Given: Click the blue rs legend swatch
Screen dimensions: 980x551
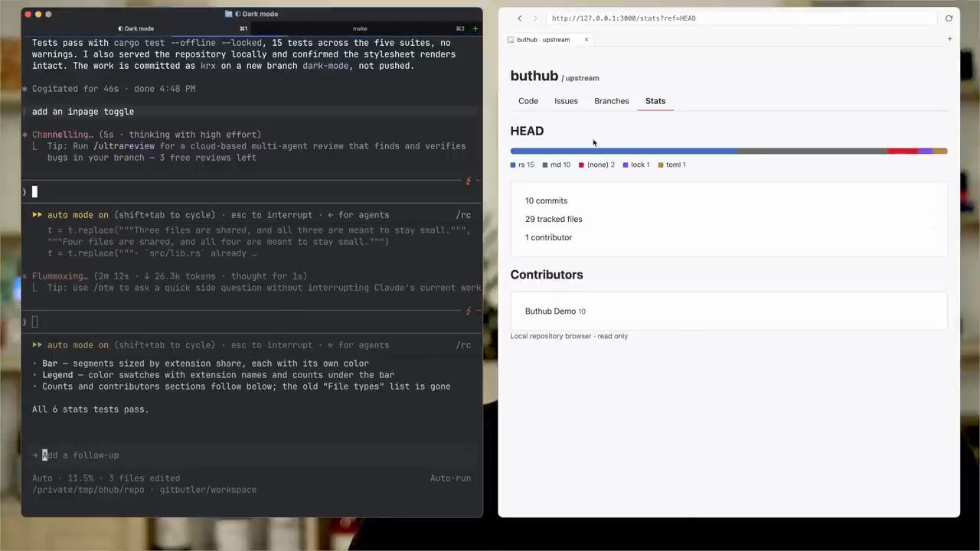Looking at the screenshot, I should coord(513,165).
